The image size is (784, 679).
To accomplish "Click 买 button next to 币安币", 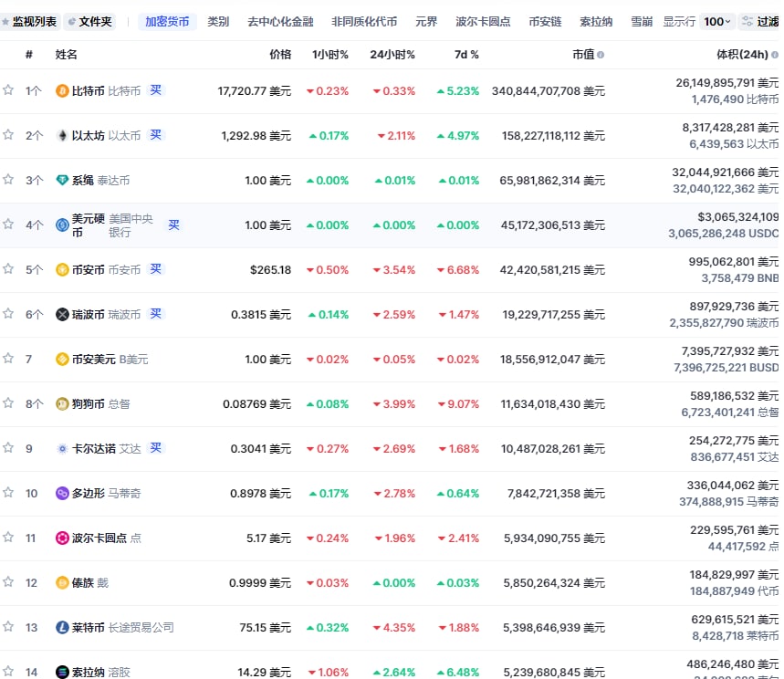I will tap(156, 268).
